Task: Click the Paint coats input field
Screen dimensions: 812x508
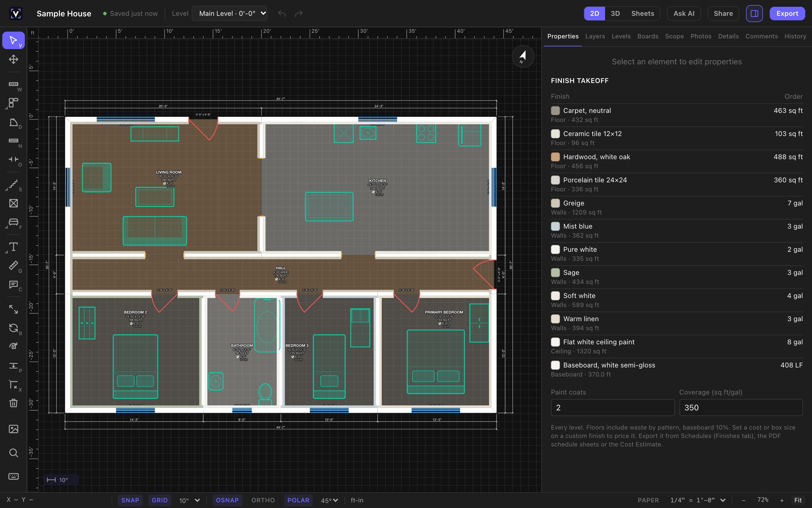Action: point(612,408)
